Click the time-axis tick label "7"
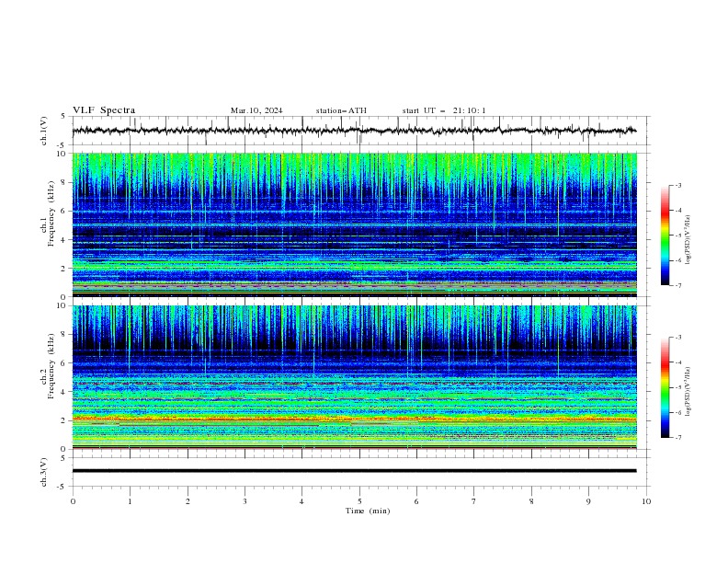 pos(474,501)
